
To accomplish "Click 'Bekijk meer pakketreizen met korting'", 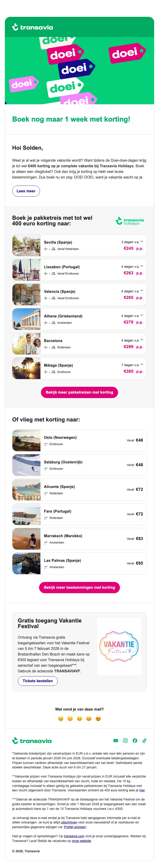I will click(79, 392).
